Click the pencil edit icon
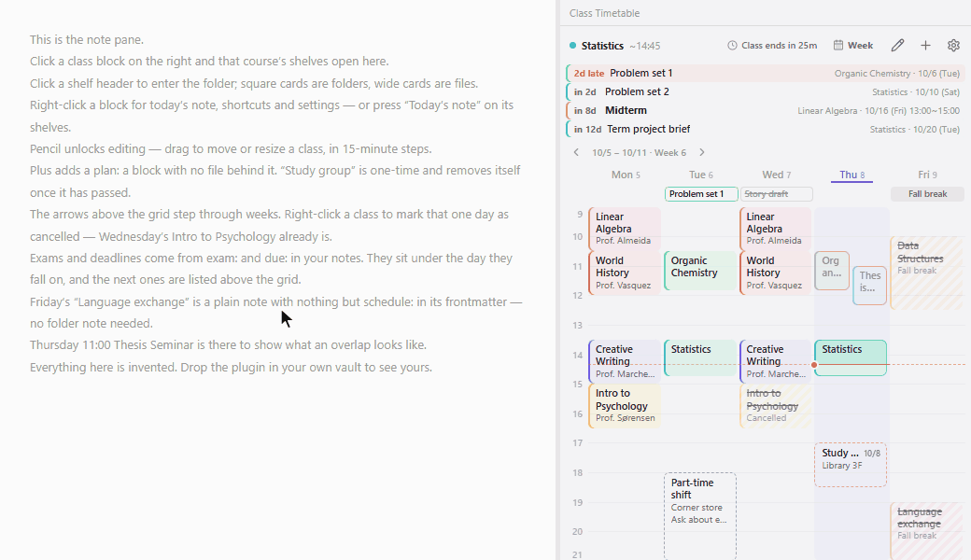Image resolution: width=971 pixels, height=560 pixels. 897,45
